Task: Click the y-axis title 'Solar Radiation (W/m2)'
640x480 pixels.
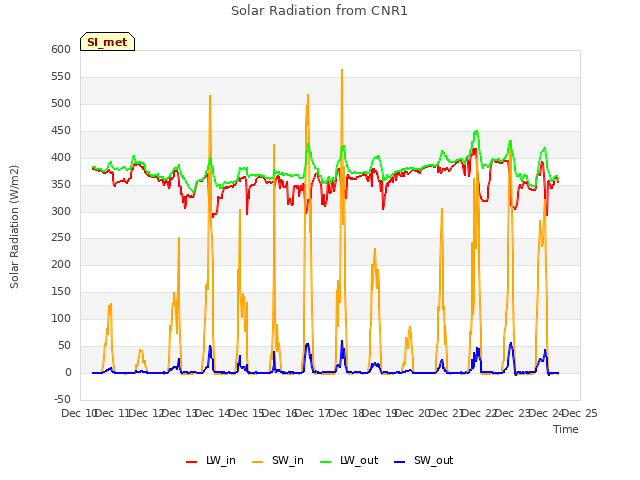Action: tap(14, 227)
